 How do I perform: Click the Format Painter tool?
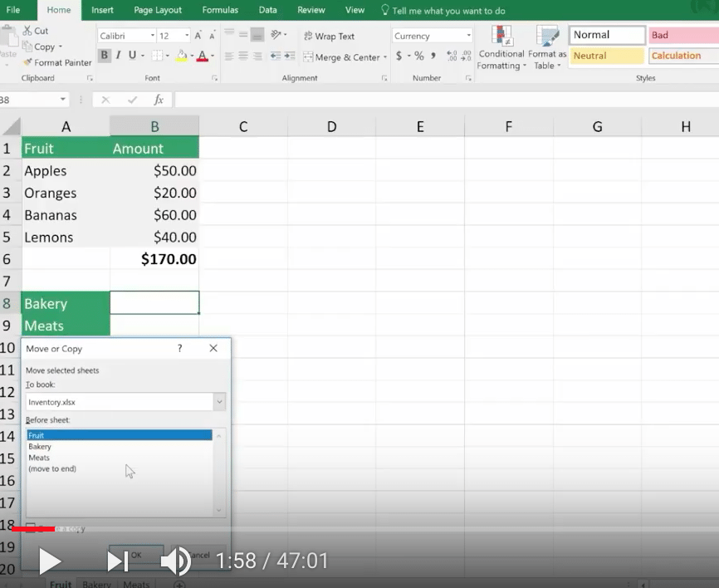[x=57, y=62]
